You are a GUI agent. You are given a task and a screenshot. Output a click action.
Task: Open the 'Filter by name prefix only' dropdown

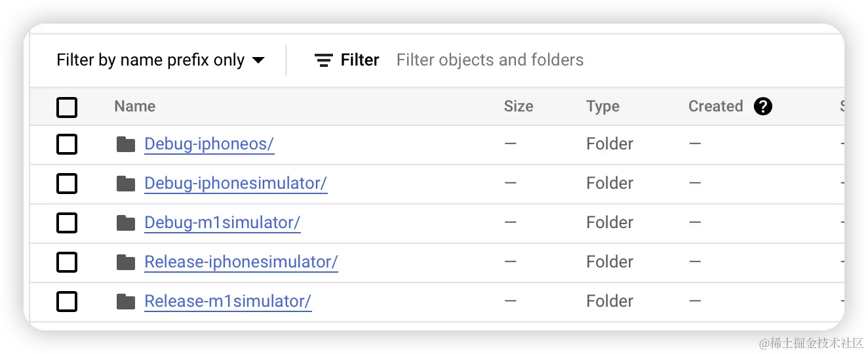161,60
